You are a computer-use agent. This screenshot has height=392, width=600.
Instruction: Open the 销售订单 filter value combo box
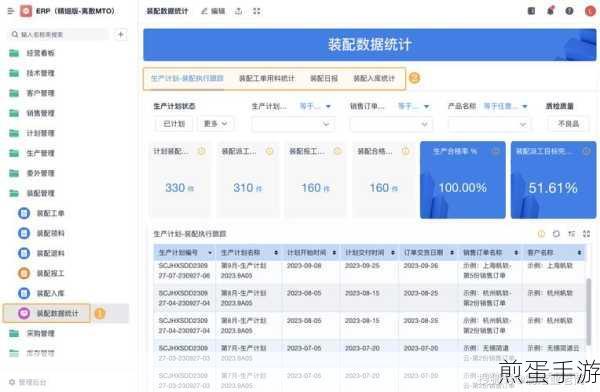coord(391,124)
